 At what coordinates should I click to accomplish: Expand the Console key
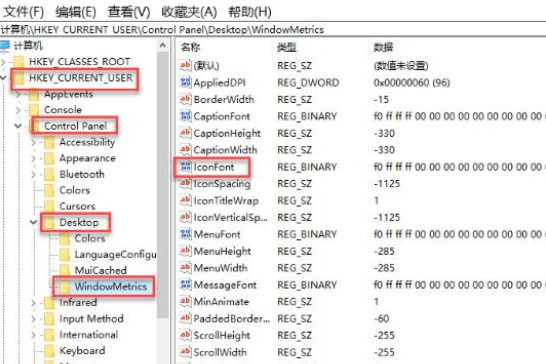(x=18, y=110)
